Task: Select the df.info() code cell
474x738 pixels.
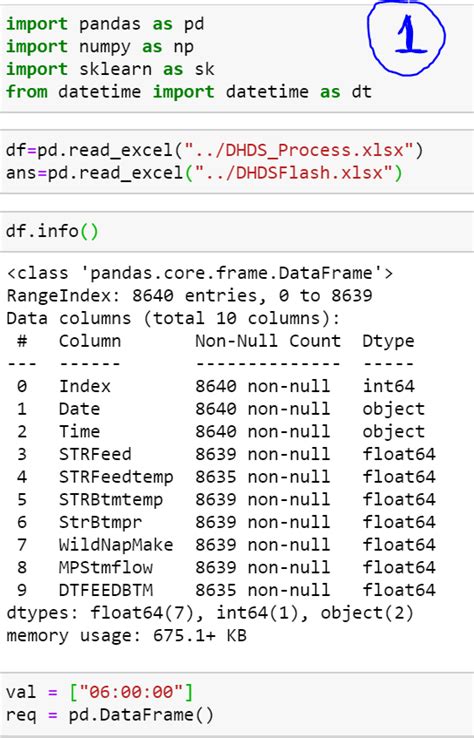Action: pyautogui.click(x=237, y=232)
